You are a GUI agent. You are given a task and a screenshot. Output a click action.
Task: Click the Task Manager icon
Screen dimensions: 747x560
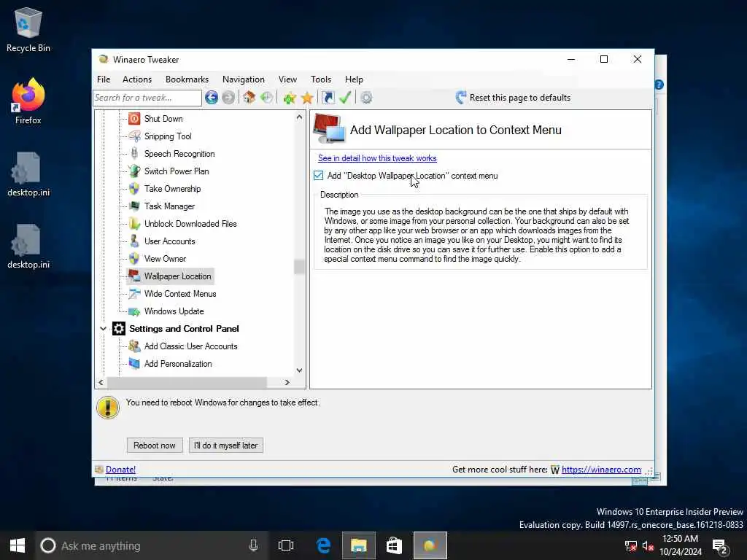[x=134, y=206]
